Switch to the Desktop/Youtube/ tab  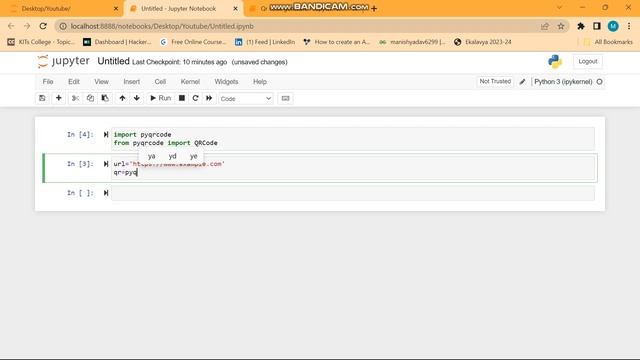[61, 9]
